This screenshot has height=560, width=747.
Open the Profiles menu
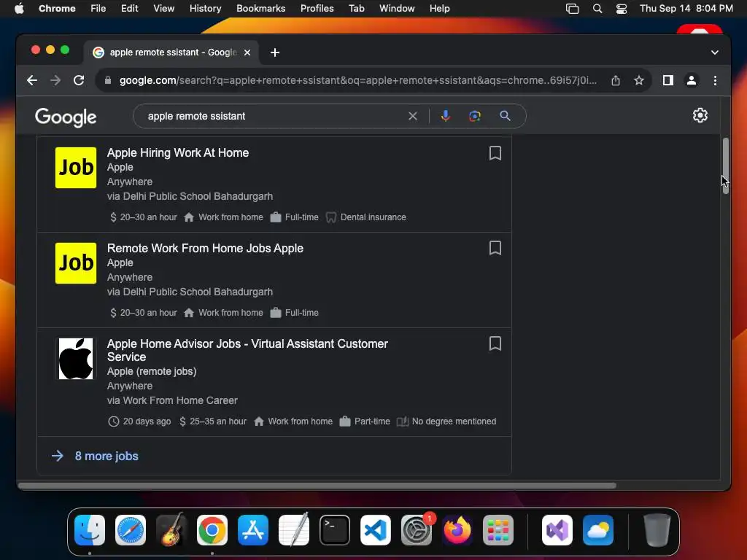click(317, 8)
